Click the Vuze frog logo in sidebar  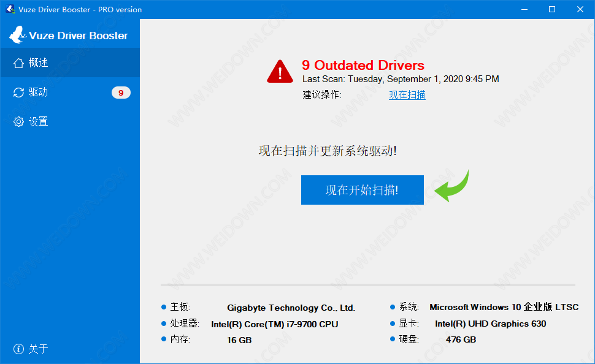(x=18, y=35)
